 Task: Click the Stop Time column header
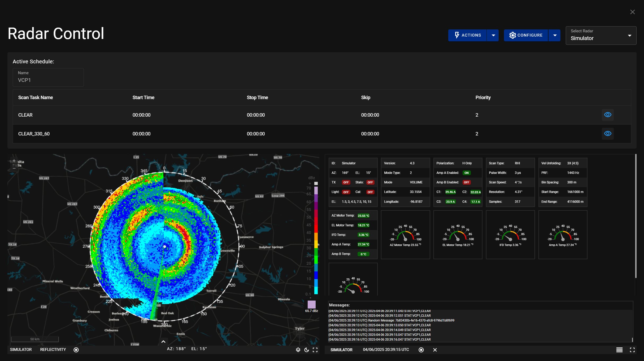click(x=257, y=98)
